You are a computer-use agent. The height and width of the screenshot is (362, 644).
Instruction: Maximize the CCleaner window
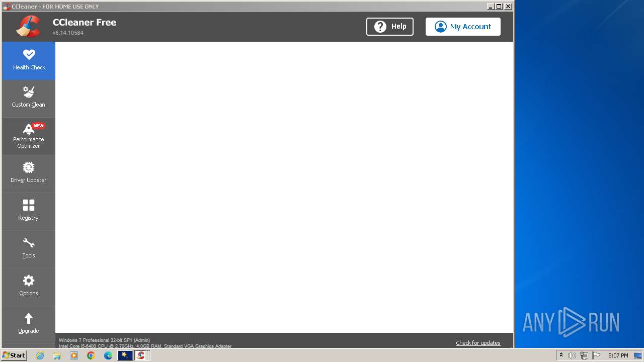click(x=499, y=7)
